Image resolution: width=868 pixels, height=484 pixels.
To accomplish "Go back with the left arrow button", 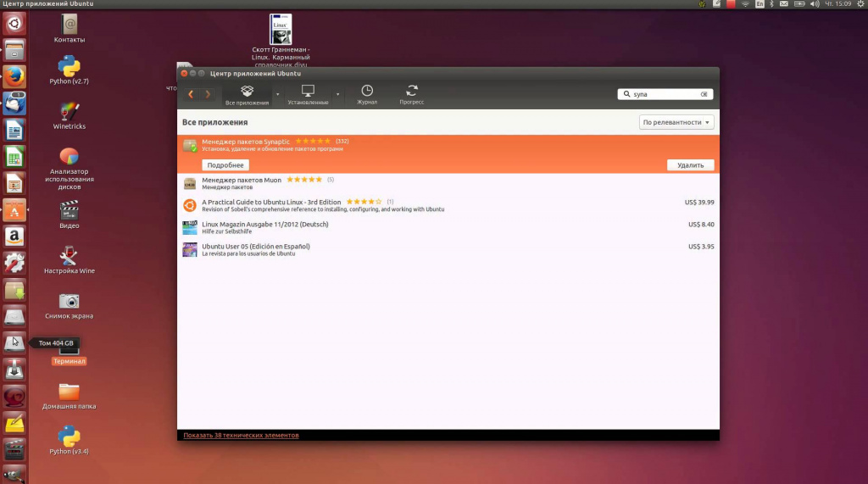I will pos(191,94).
